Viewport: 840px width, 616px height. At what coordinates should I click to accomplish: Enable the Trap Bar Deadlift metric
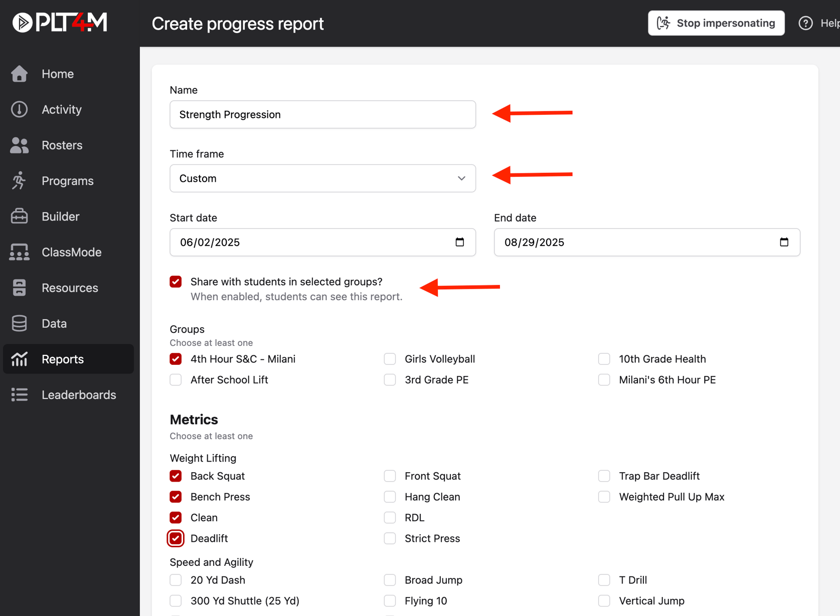pyautogui.click(x=604, y=476)
